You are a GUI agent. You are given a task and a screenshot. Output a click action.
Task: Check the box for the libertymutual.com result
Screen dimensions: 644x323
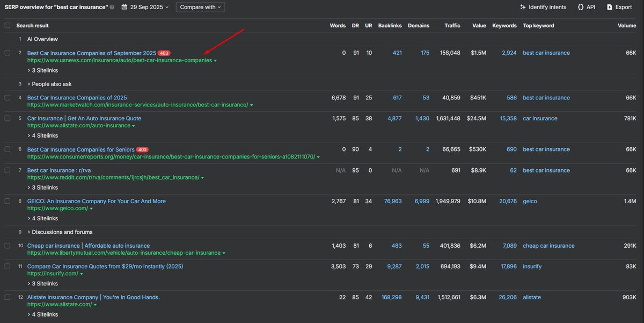(8, 246)
